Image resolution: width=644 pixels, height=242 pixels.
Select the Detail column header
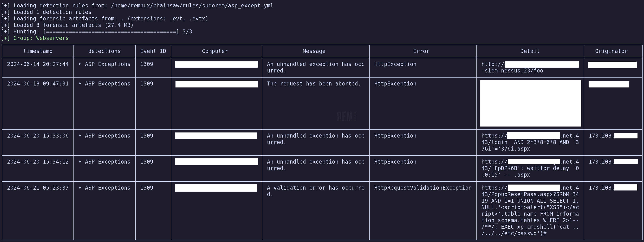(x=530, y=51)
